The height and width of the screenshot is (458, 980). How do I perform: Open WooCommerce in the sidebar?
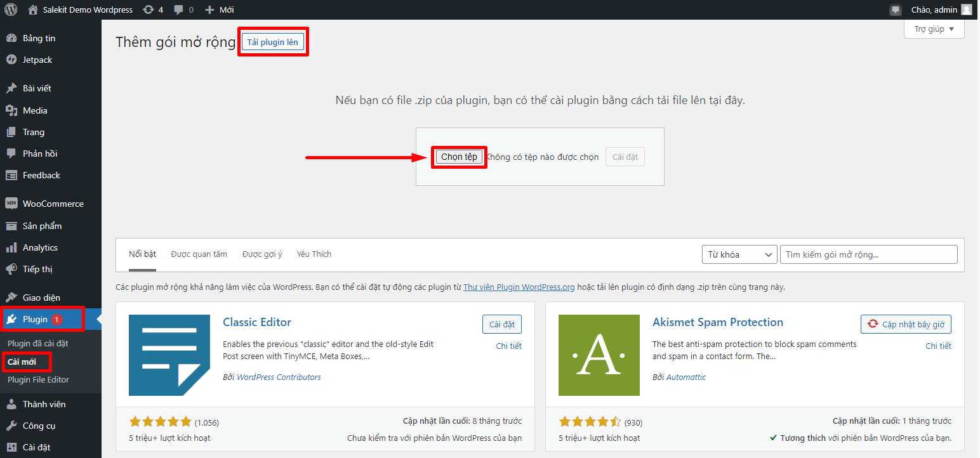(x=53, y=204)
